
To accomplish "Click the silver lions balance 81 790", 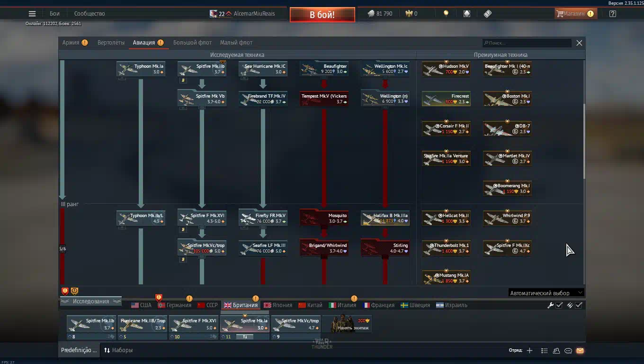I will pos(380,14).
